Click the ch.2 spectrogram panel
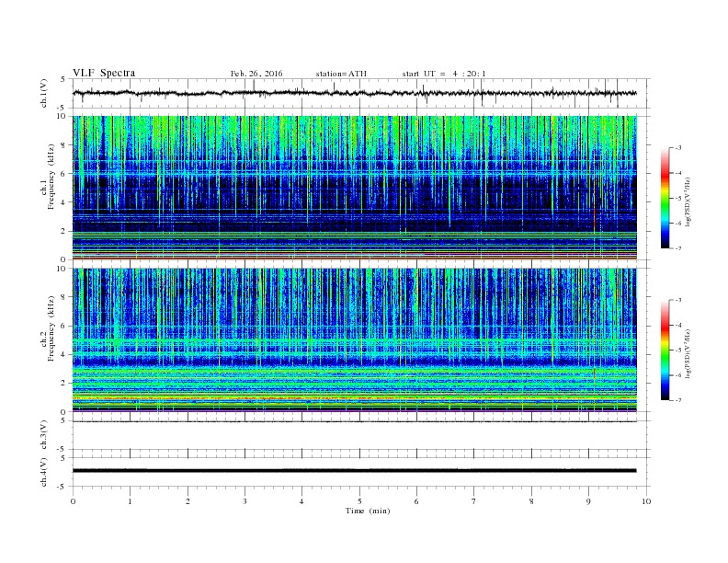Image resolution: width=728 pixels, height=563 pixels. coord(355,339)
